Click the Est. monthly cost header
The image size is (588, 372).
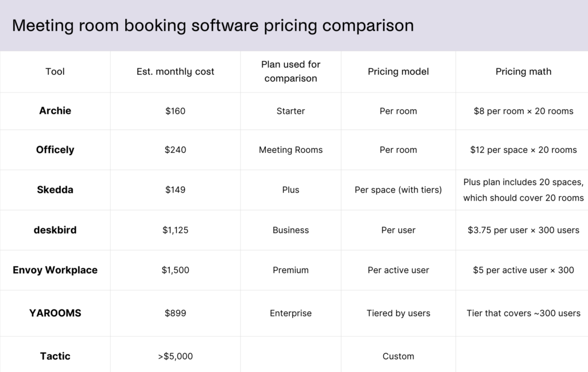[x=175, y=72]
